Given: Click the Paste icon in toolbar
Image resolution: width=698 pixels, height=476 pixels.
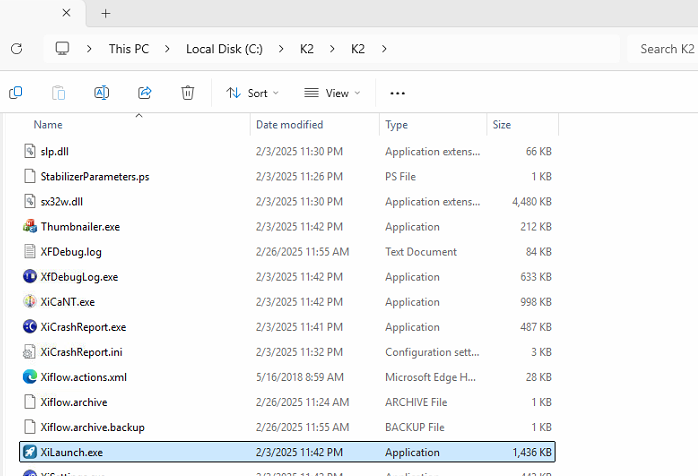Looking at the screenshot, I should click(58, 93).
